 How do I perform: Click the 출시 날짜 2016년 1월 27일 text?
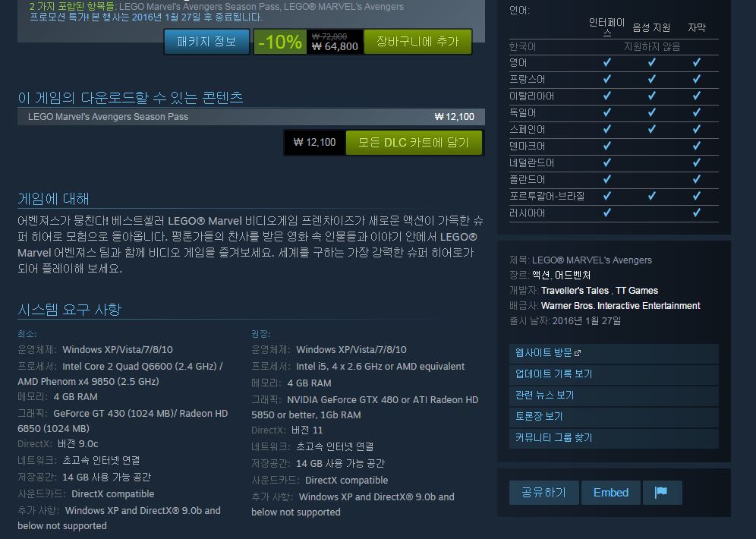565,320
